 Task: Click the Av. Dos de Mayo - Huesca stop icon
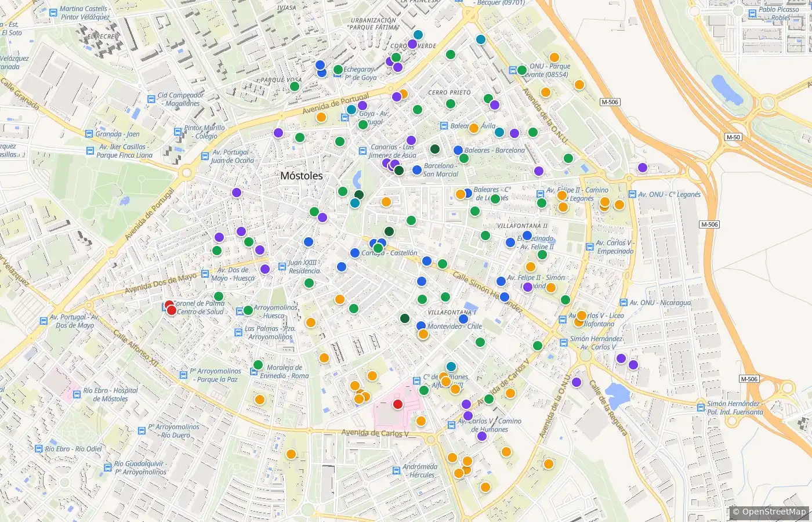coord(205,274)
